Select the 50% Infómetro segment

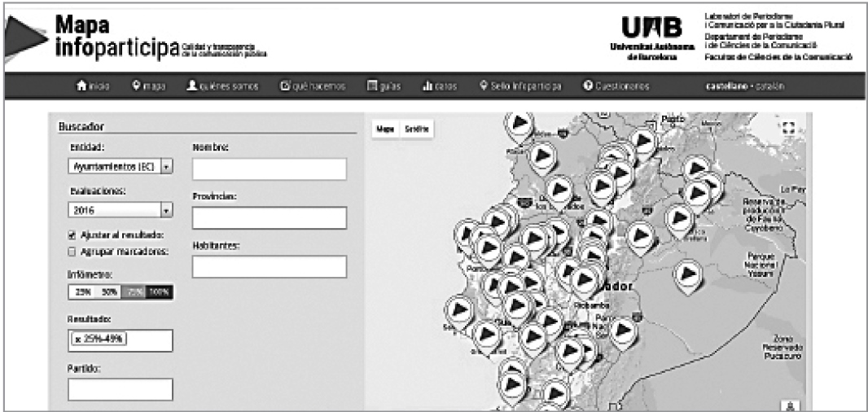(108, 292)
